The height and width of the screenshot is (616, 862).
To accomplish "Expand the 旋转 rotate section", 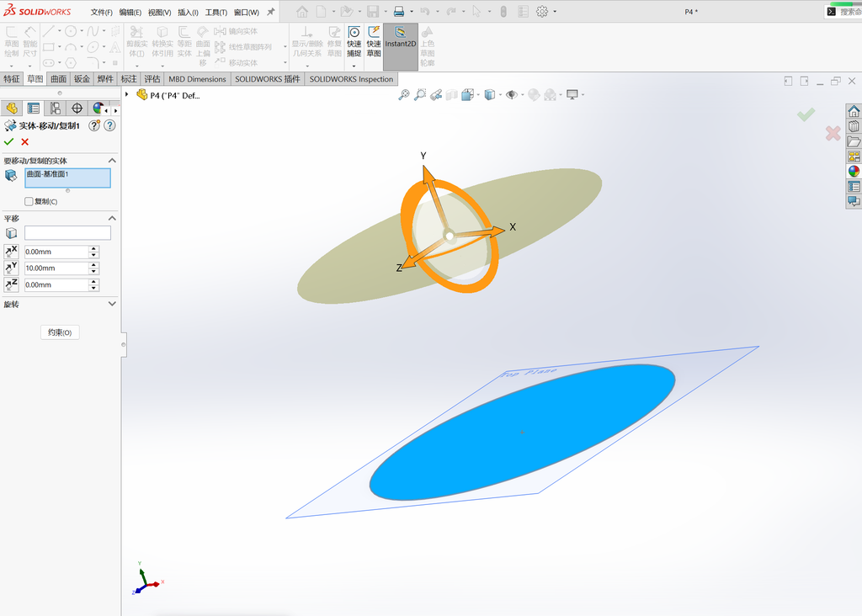I will pyautogui.click(x=112, y=304).
